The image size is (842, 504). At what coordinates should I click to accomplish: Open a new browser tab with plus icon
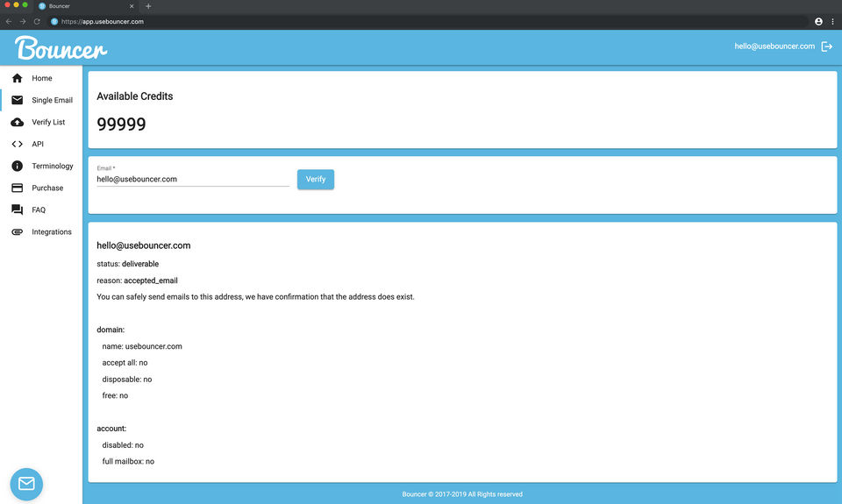(148, 6)
